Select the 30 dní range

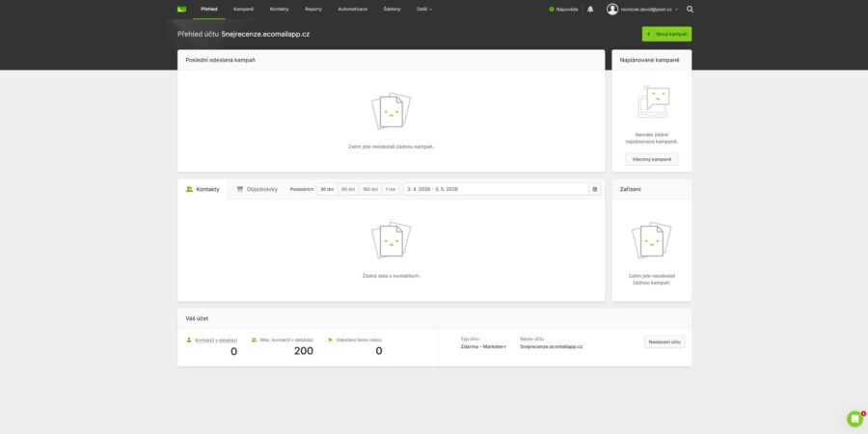pyautogui.click(x=327, y=189)
